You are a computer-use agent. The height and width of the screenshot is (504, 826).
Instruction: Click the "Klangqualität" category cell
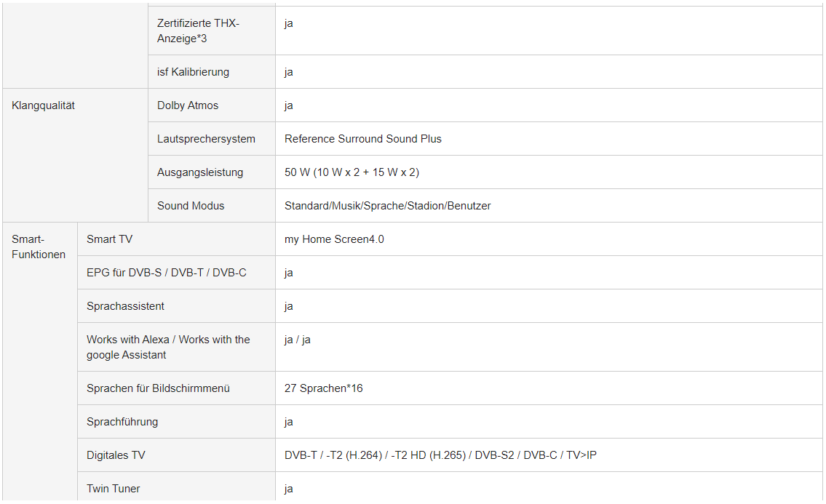tap(44, 105)
